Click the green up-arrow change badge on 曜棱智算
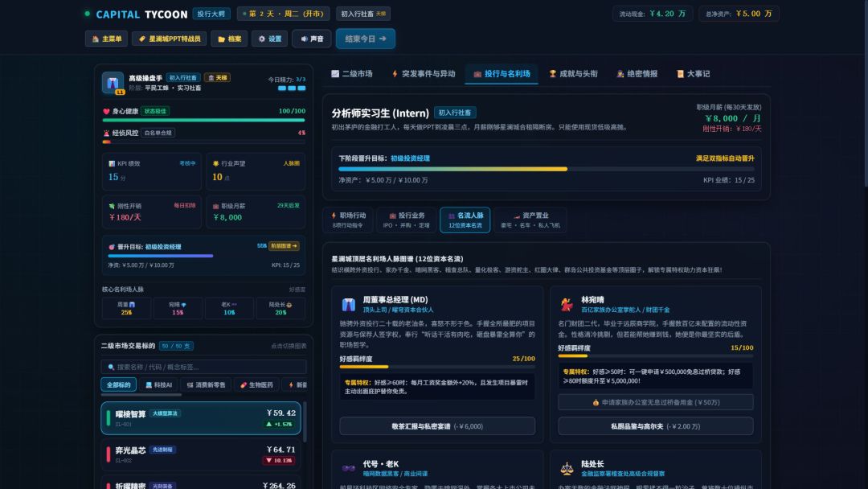The height and width of the screenshot is (489, 868). point(280,424)
